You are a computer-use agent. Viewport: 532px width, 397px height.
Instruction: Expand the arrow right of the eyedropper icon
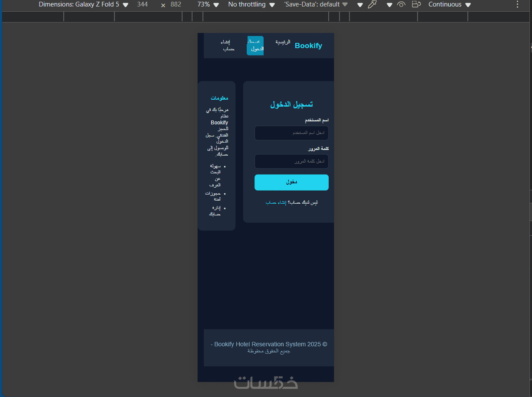(389, 5)
